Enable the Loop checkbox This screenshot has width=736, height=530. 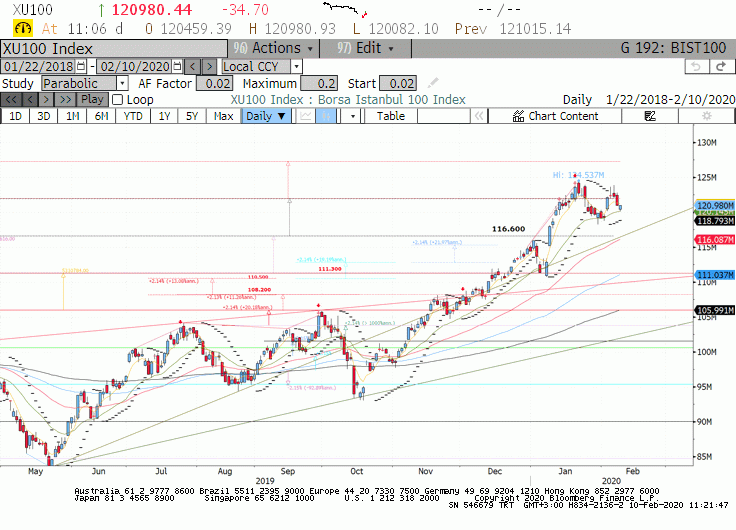pyautogui.click(x=118, y=100)
